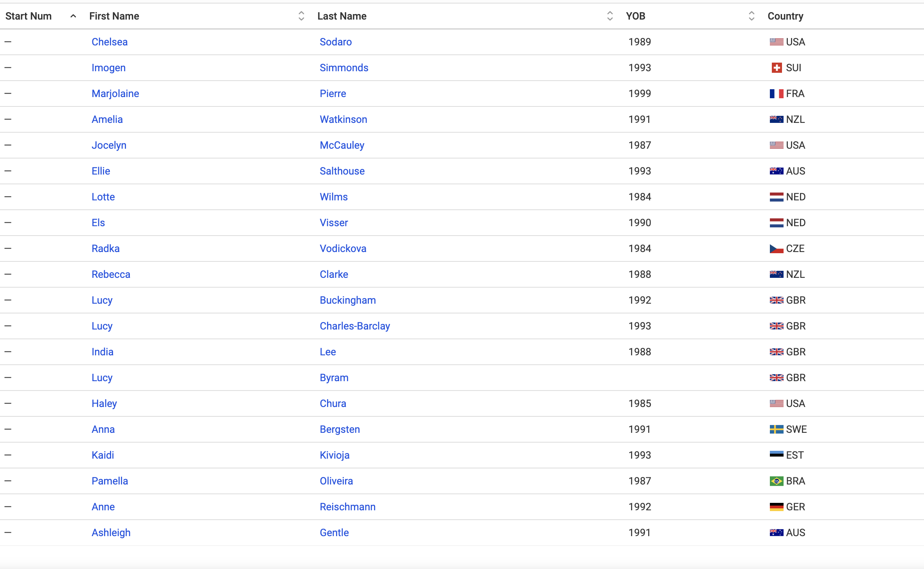Toggle sort arrows for First Name
The width and height of the screenshot is (924, 569).
point(301,16)
